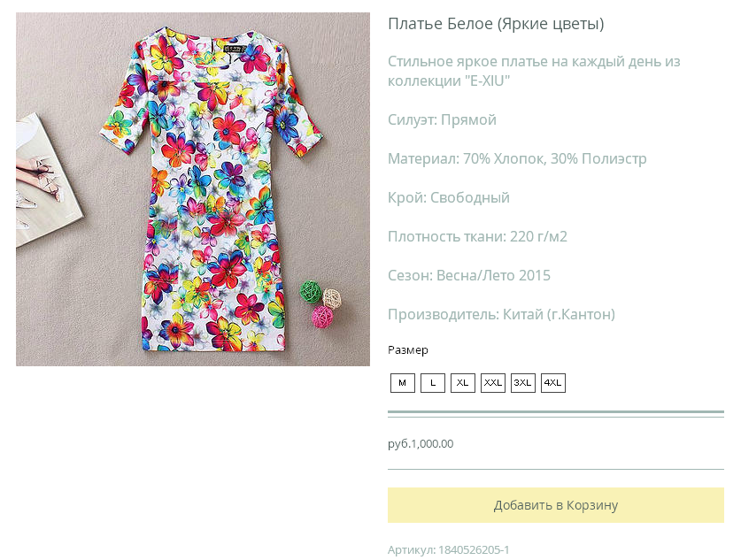The image size is (741, 560).
Task: Click the Сезон: Весна/Лето 2015 line
Action: tap(469, 275)
